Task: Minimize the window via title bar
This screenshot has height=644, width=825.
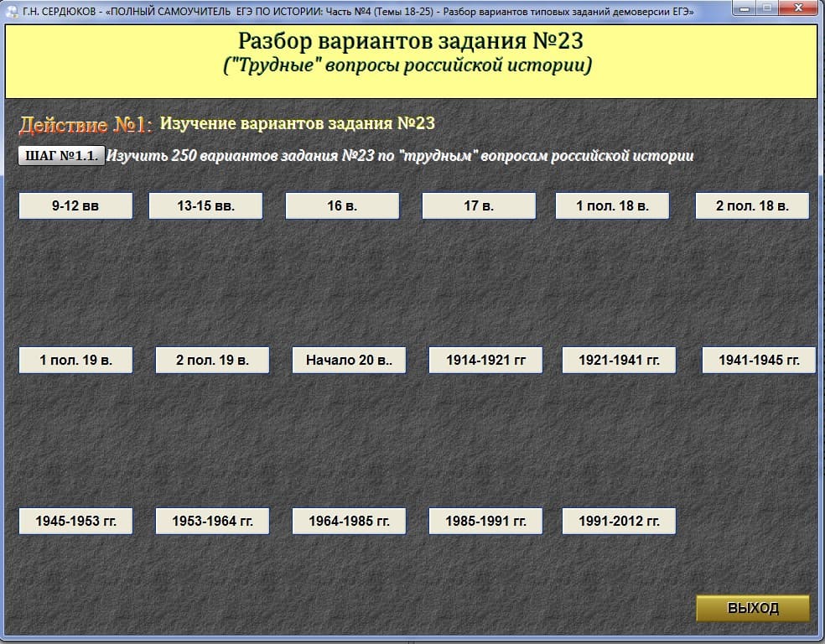Action: [745, 8]
